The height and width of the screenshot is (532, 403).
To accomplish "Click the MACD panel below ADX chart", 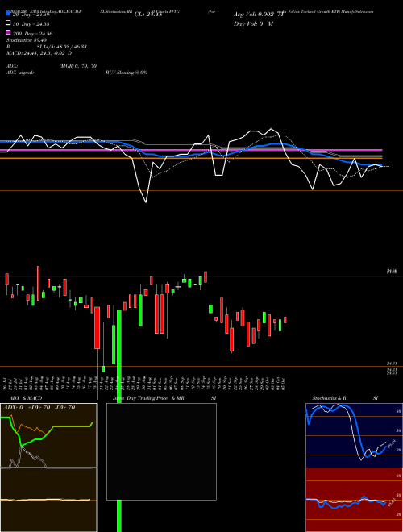I will pyautogui.click(x=48, y=500).
